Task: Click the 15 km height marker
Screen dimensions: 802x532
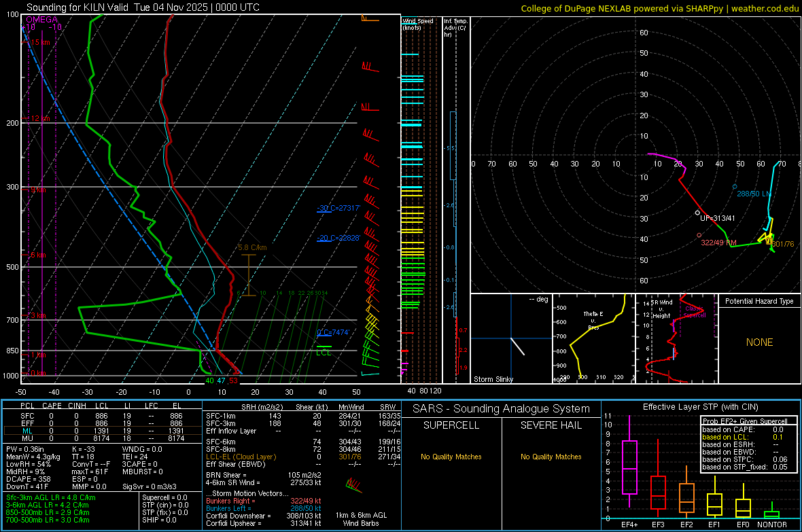Action: 40,42
